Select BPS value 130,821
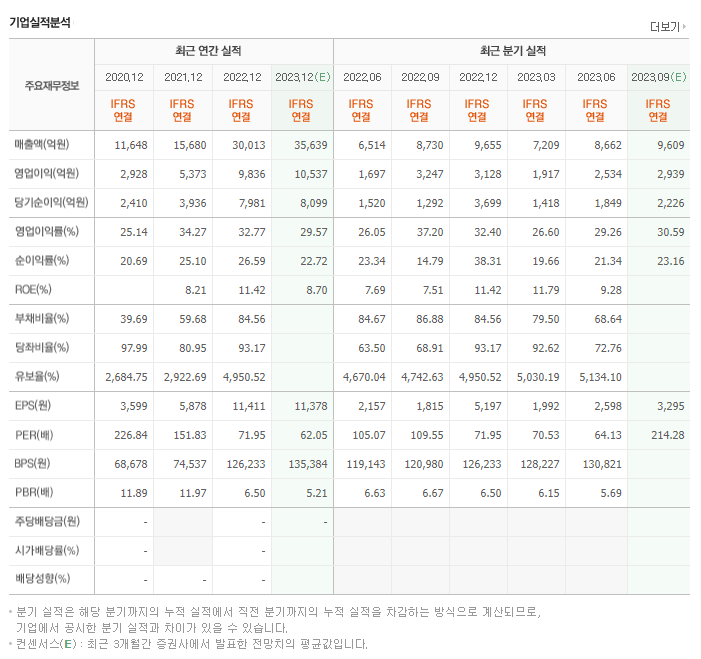Viewport: 701px width, 659px height. [602, 465]
